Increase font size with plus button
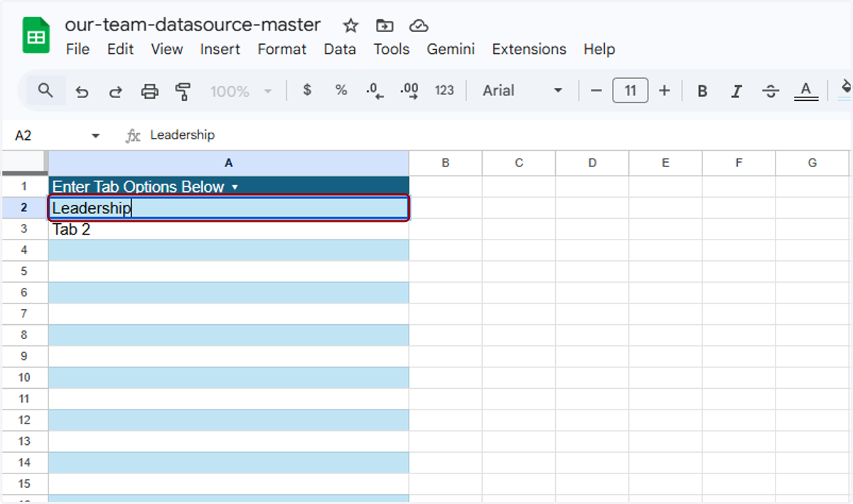Viewport: 853px width, 504px height. pyautogui.click(x=664, y=90)
